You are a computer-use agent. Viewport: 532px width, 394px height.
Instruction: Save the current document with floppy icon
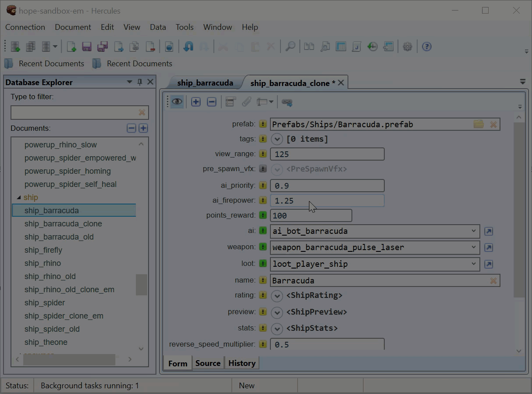click(x=87, y=47)
